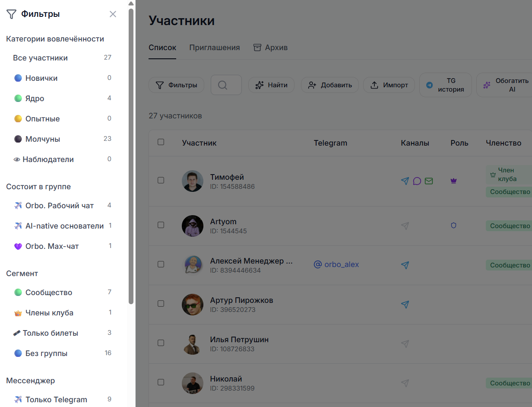Click the eye icon beside Наблюдатели
532x407 pixels.
pos(17,159)
